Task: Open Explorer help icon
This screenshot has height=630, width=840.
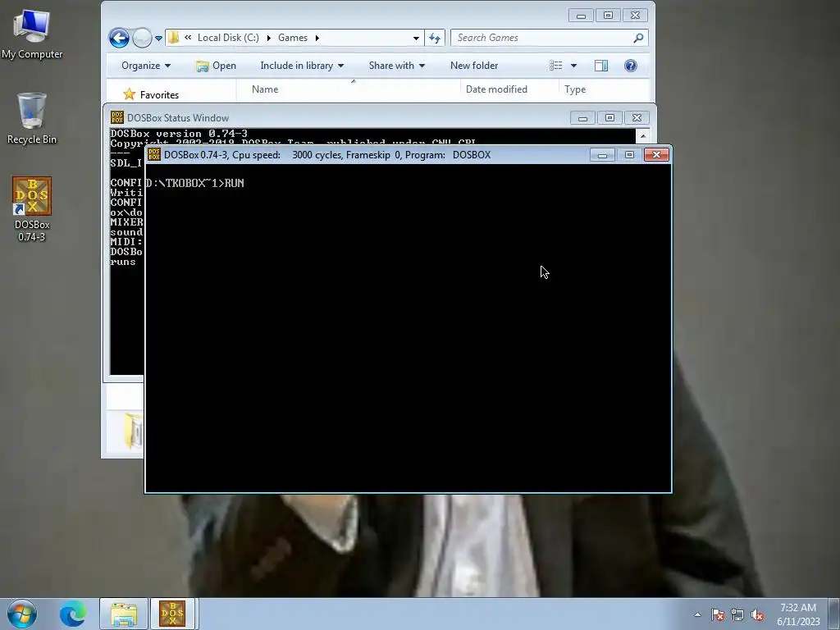Action: pyautogui.click(x=631, y=66)
